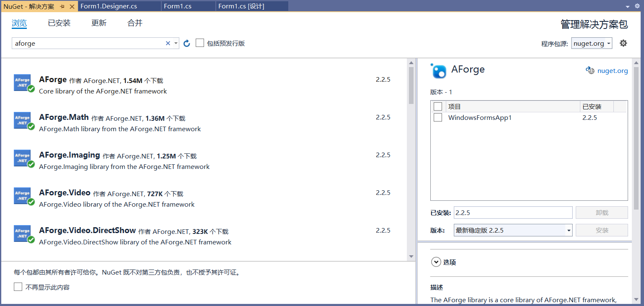This screenshot has width=644, height=306.
Task: Check the 不再显示此内容 checkbox
Action: (17, 286)
